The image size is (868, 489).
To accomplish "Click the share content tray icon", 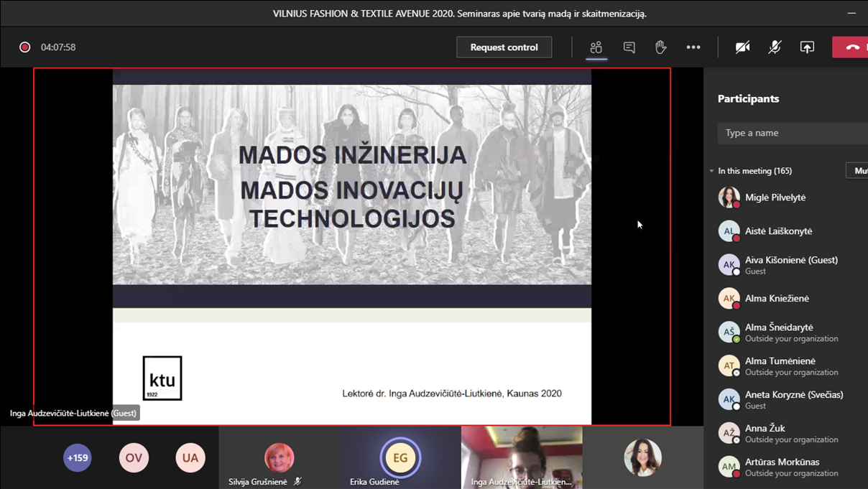I will pos(807,47).
